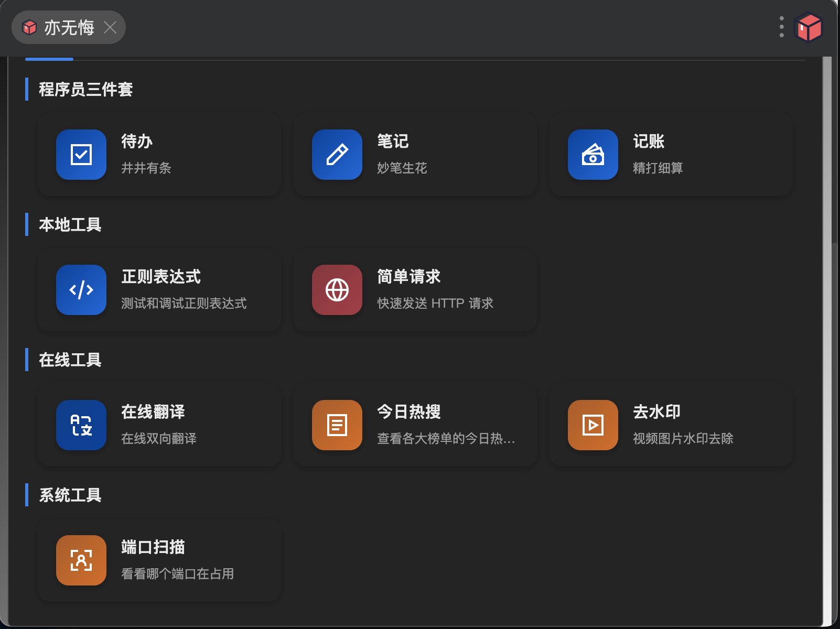The height and width of the screenshot is (629, 840).
Task: Click the 在线工具 section heading
Action: 70,360
